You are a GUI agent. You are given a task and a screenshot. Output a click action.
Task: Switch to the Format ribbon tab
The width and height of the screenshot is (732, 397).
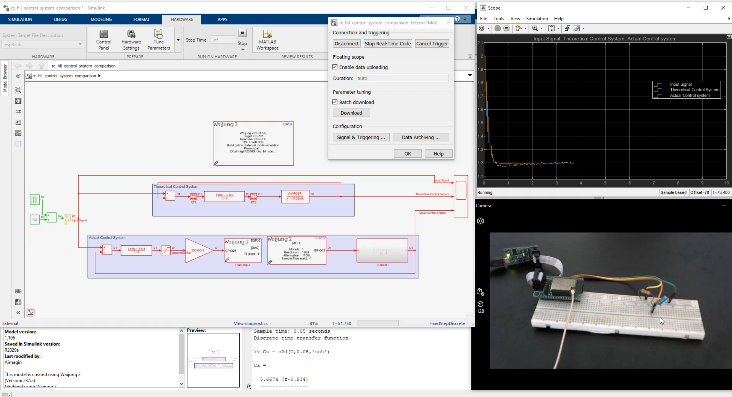point(141,20)
